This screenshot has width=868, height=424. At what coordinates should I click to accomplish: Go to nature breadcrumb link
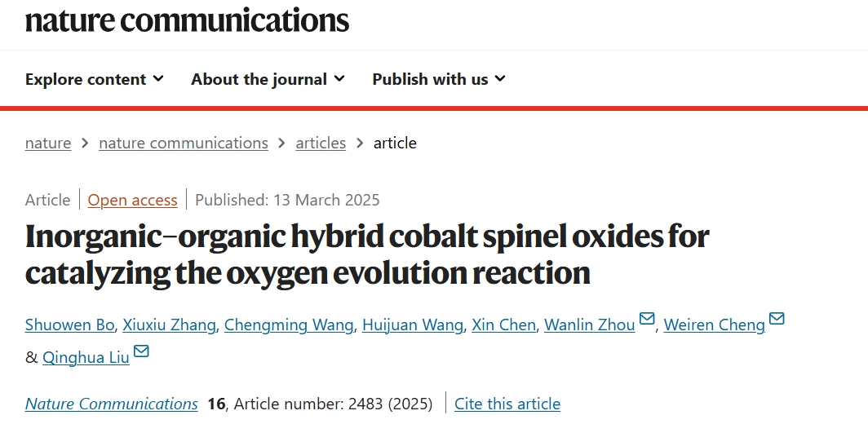(48, 143)
